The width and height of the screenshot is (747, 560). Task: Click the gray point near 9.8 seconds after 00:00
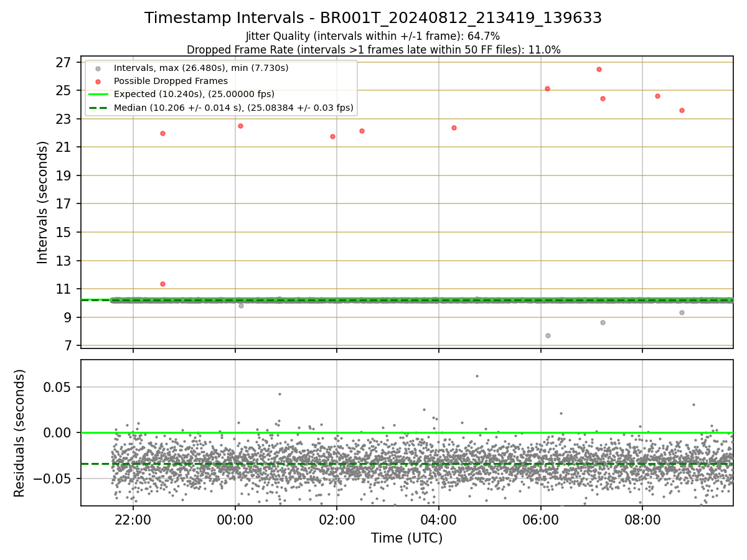click(241, 306)
